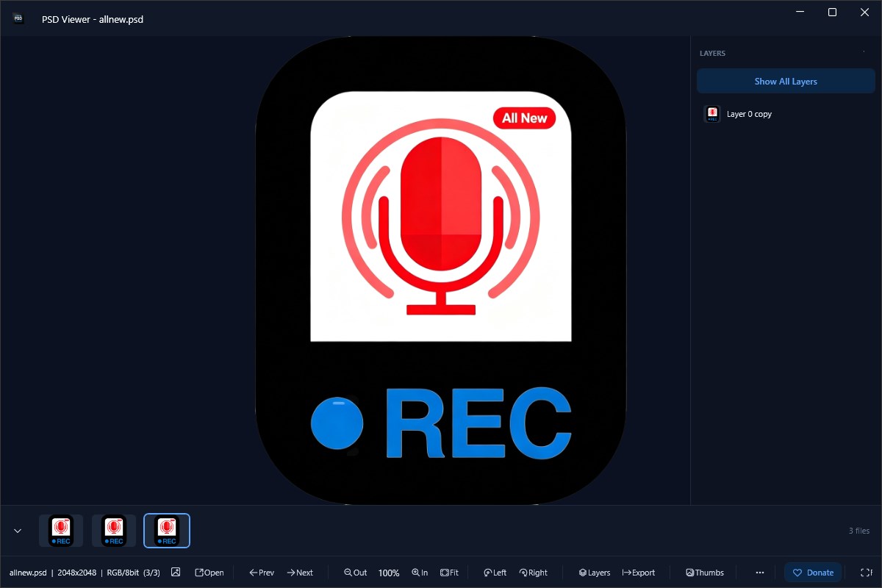Click the allnew.psd file name in status bar
The height and width of the screenshot is (588, 882).
pyautogui.click(x=28, y=573)
